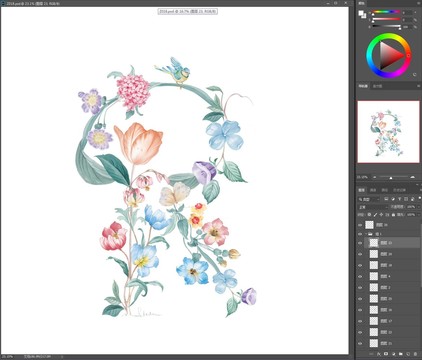Click the hue value input field
Viewport: 422px width, 360px height.
coord(407,12)
